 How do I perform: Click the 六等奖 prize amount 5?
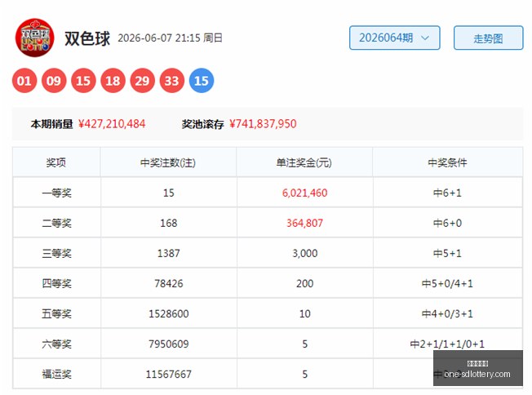point(304,344)
